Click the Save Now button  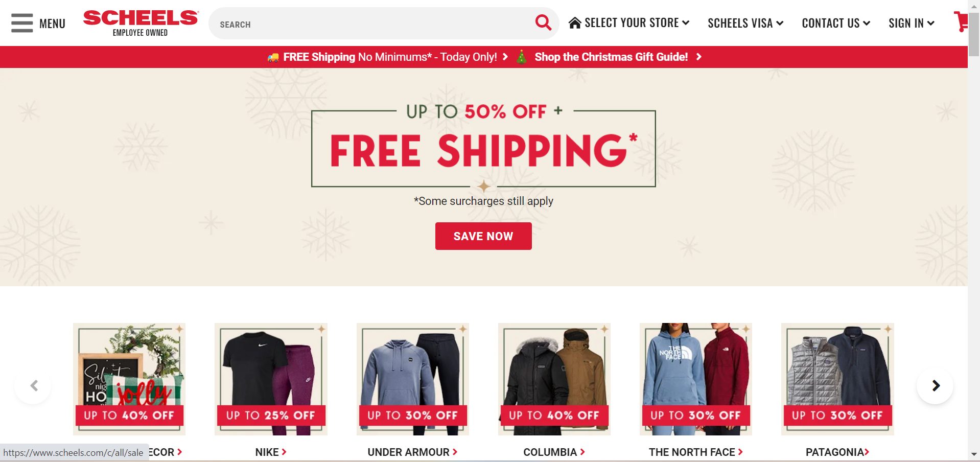[x=483, y=236]
